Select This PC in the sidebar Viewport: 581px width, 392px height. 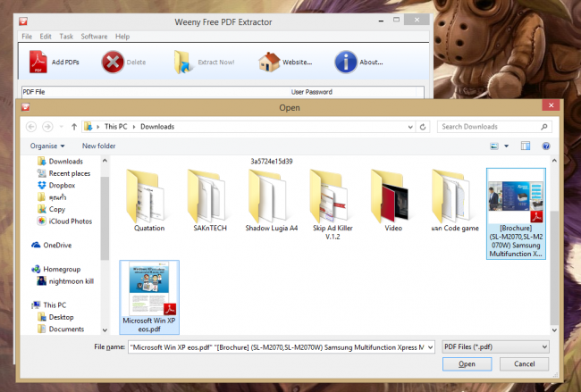49,305
